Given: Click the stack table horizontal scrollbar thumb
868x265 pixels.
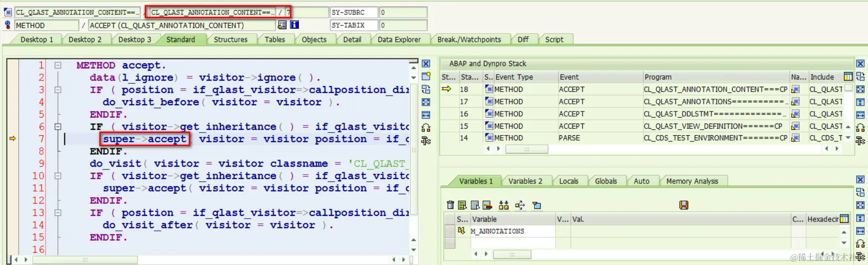Looking at the screenshot, I should 527,149.
